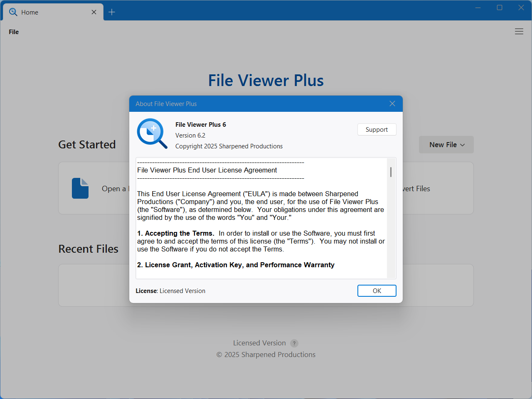Click the 'File Viewer Plus 6' product name
Image resolution: width=532 pixels, height=399 pixels.
pos(201,125)
